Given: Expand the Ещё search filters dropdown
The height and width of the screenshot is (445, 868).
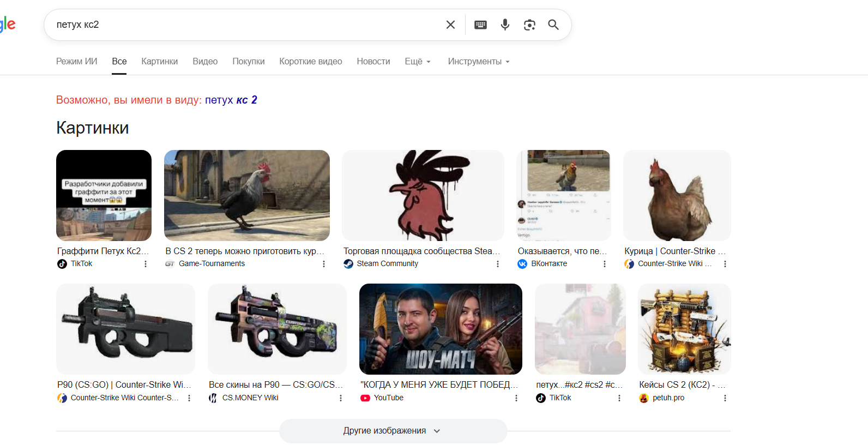Looking at the screenshot, I should click(x=418, y=62).
